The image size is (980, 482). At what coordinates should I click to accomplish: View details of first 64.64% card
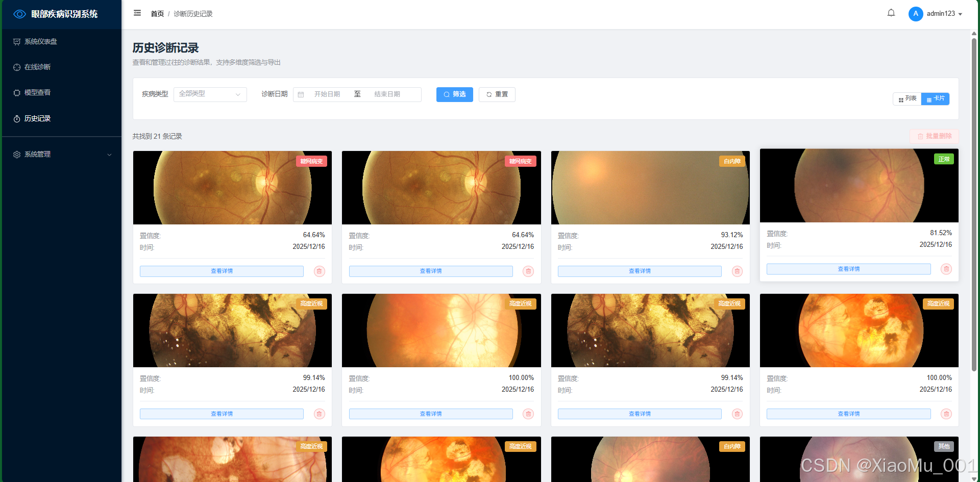(222, 271)
